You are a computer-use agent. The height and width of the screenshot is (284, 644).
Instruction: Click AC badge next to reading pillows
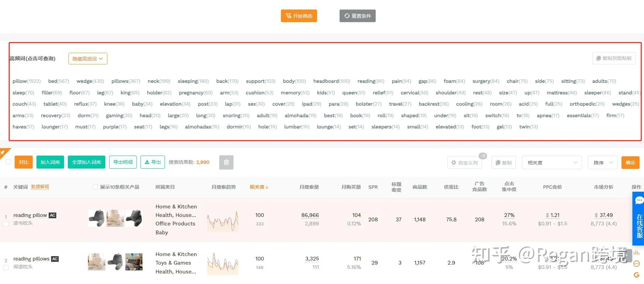(x=55, y=259)
